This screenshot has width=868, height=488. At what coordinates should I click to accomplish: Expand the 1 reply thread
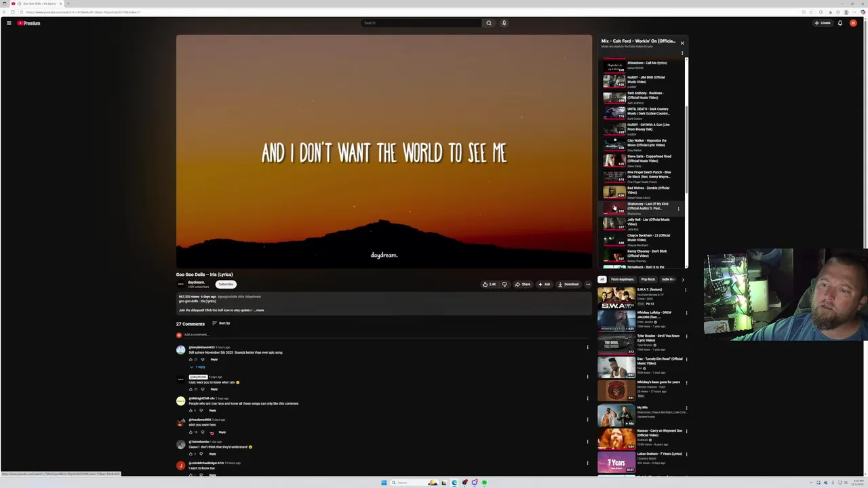pyautogui.click(x=197, y=367)
